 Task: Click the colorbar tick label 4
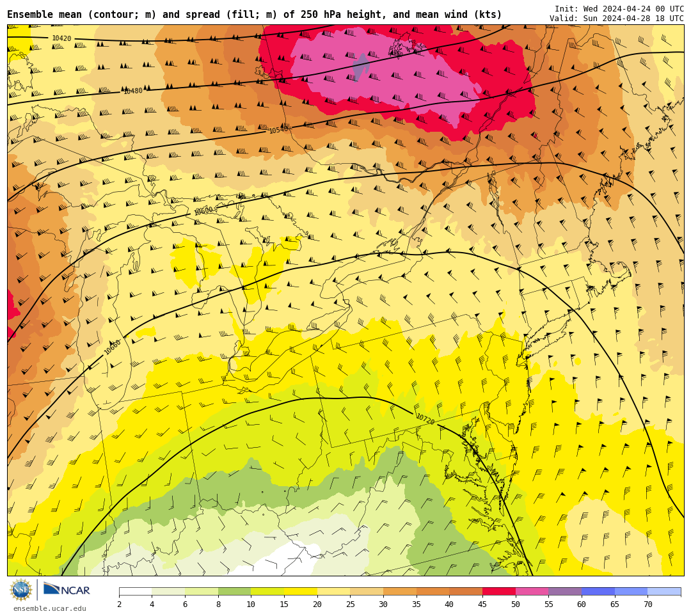coord(152,604)
